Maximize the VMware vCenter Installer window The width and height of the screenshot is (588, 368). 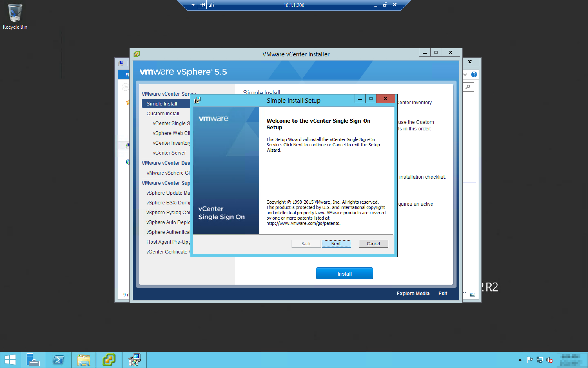coord(436,53)
